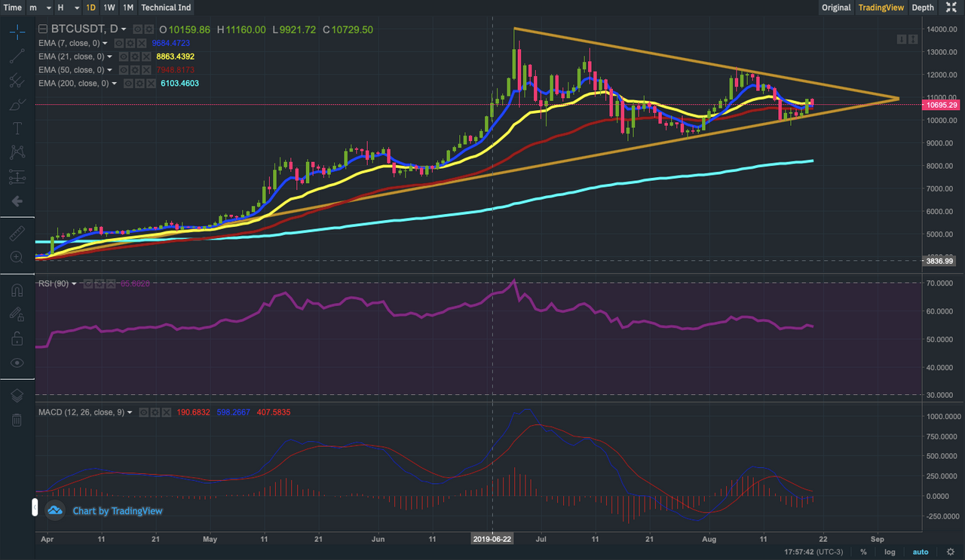Hide EMA (50, close, 0) indicator
Viewport: 965px width, 560px height.
click(124, 69)
